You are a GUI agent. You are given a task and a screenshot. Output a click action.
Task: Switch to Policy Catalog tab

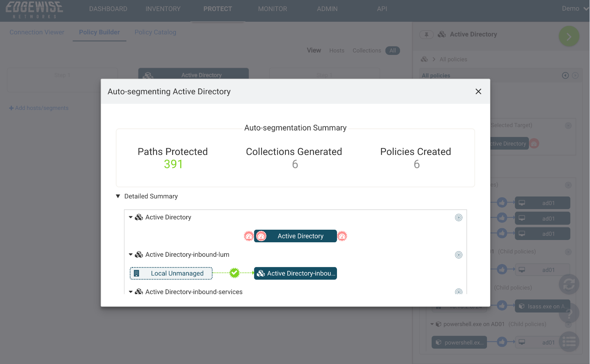coord(155,32)
